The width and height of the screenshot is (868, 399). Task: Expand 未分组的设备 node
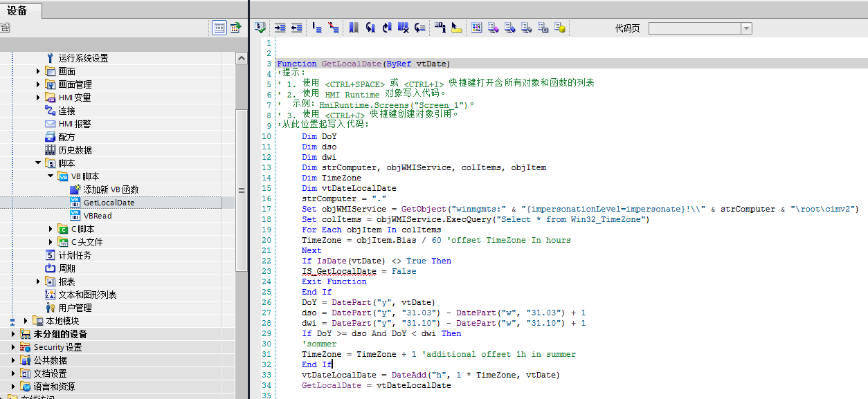[13, 334]
